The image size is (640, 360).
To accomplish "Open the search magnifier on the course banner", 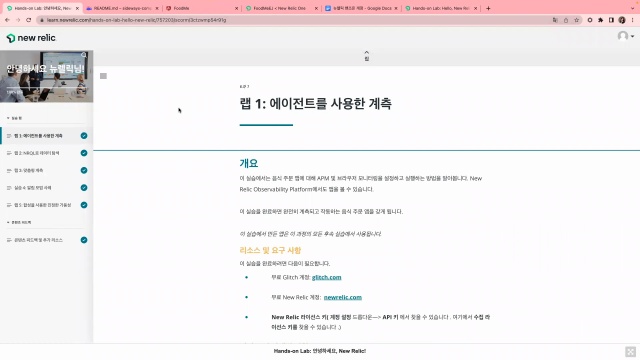I will click(x=84, y=55).
